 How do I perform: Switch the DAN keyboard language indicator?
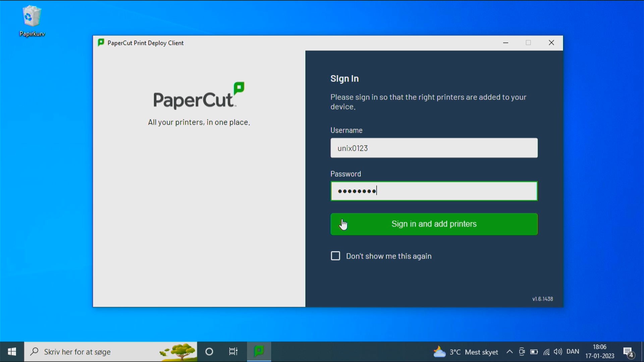click(573, 352)
